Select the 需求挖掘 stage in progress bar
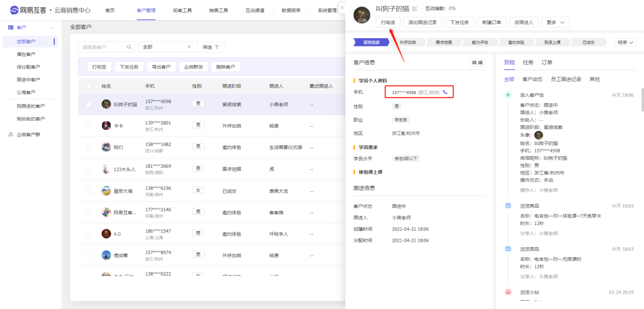The width and height of the screenshot is (644, 309). point(444,42)
